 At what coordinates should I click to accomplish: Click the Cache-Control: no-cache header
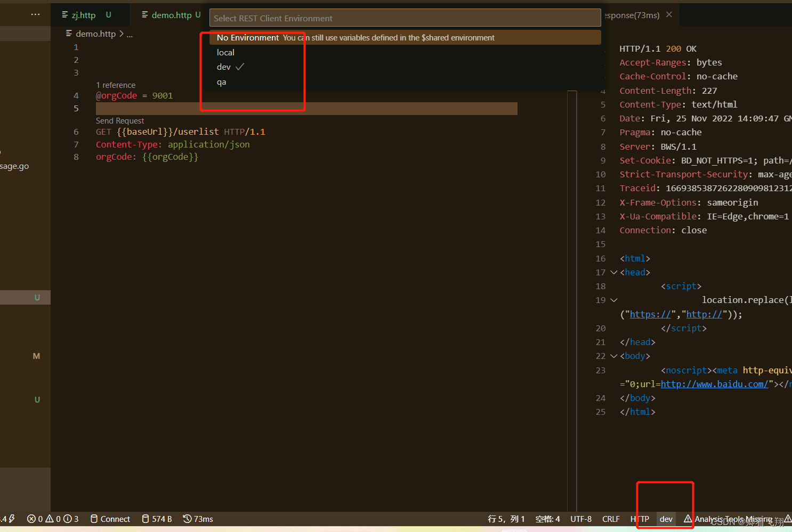[678, 77]
